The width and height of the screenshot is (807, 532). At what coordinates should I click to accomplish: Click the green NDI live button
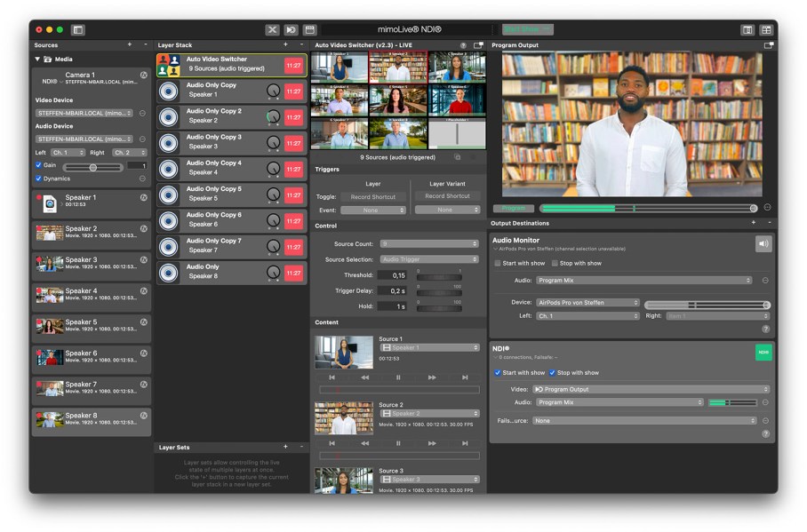coord(763,352)
